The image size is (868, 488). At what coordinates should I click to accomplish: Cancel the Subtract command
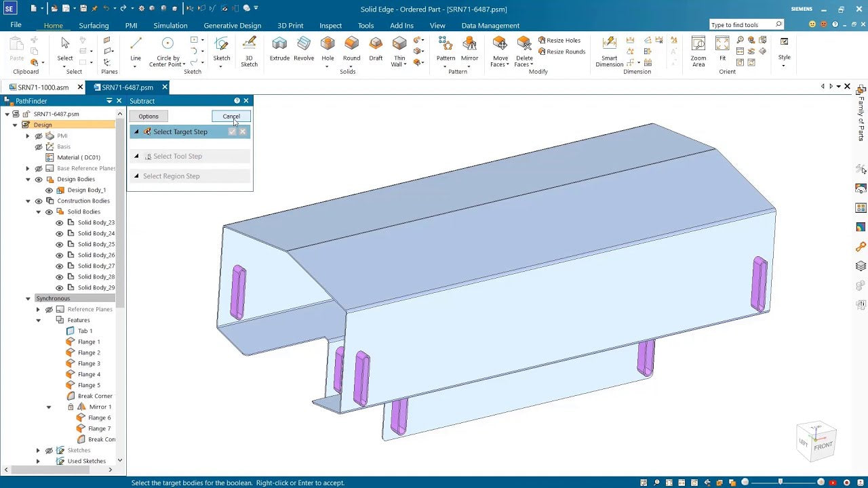click(x=231, y=117)
